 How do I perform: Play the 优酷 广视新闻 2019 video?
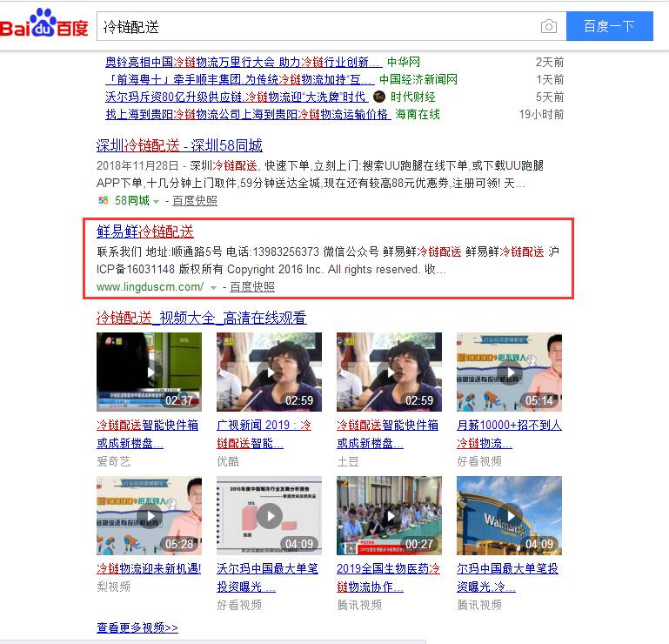(x=269, y=372)
